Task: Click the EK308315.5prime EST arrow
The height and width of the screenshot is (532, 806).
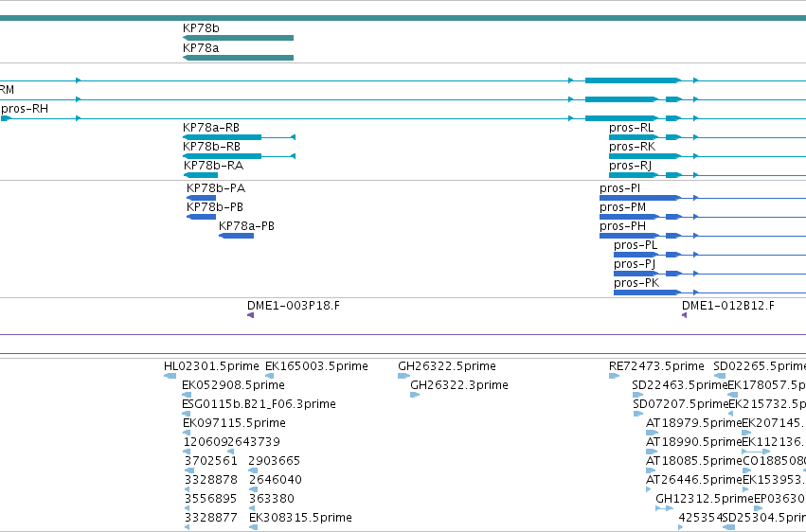Action: [x=254, y=528]
